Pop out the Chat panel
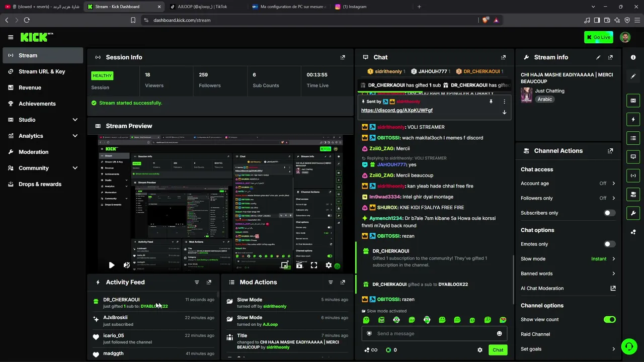The width and height of the screenshot is (644, 362). [x=503, y=57]
